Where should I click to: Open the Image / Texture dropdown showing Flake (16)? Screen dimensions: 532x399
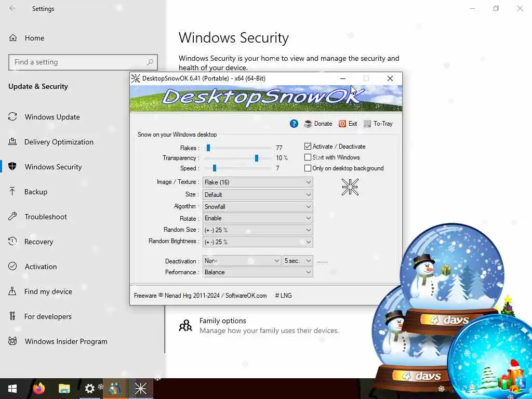(x=258, y=182)
